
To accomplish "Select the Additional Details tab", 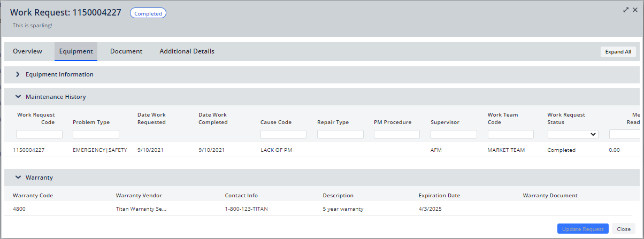I will pos(187,51).
